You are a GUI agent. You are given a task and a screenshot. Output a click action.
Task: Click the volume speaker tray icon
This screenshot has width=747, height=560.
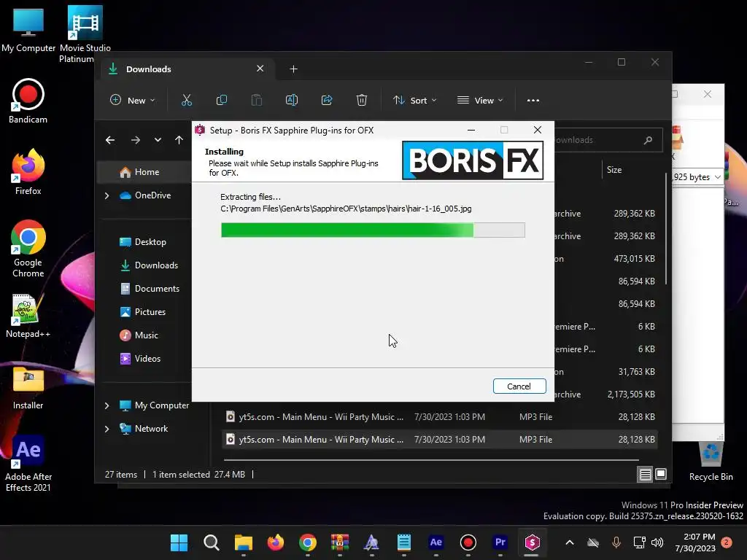657,542
